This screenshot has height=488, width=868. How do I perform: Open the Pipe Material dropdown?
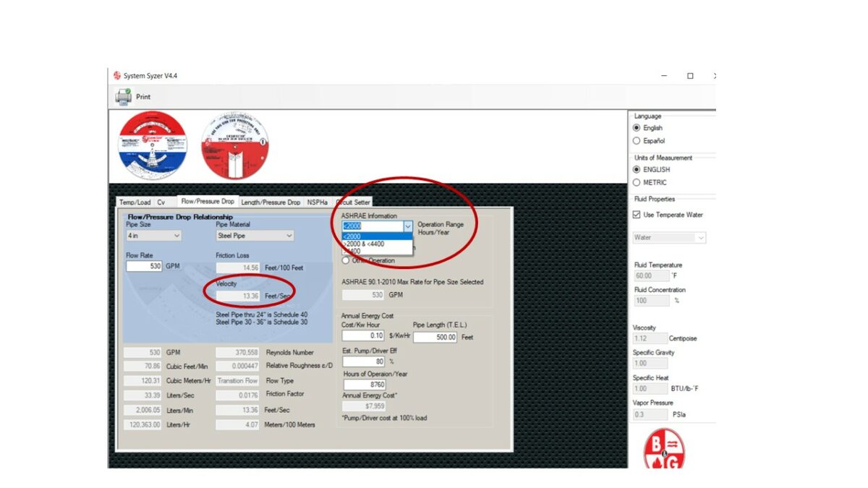[255, 236]
